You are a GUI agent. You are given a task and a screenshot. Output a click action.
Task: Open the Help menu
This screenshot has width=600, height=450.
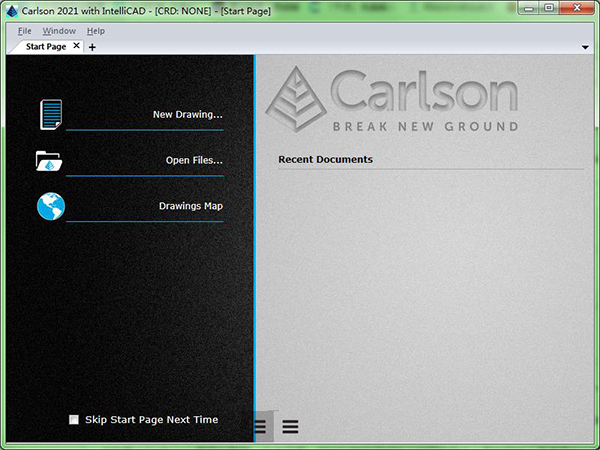click(95, 31)
